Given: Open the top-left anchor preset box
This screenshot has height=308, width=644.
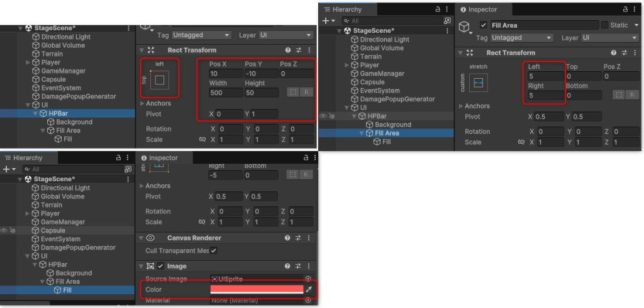Looking at the screenshot, I should (160, 80).
